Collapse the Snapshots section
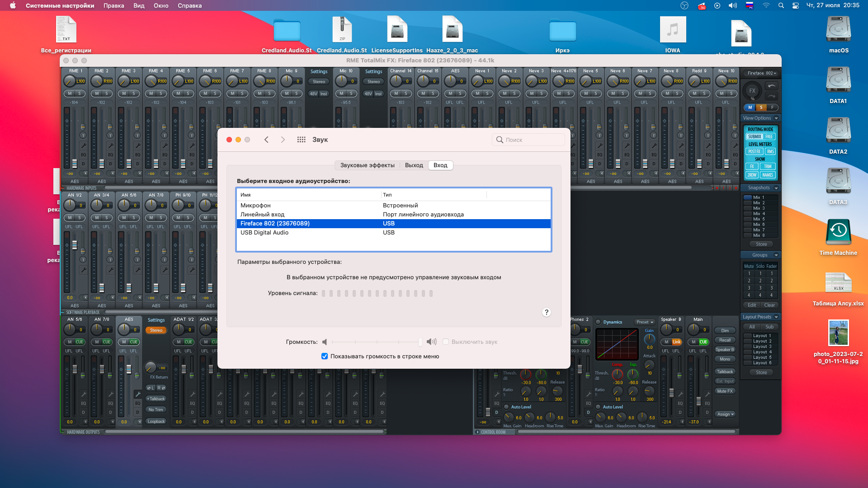This screenshot has height=488, width=868. (776, 188)
